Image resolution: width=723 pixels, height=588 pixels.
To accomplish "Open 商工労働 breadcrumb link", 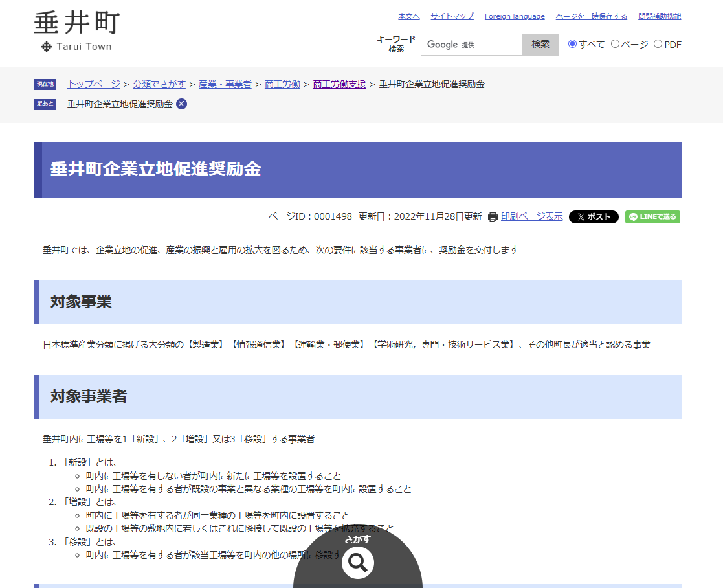I will [x=282, y=84].
